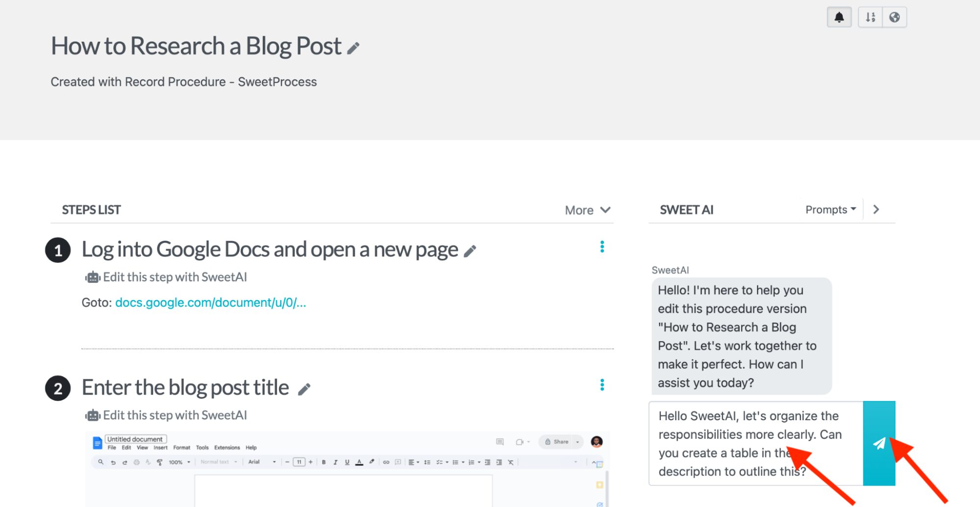
Task: Open three-dot menu for step 1
Action: coord(602,247)
